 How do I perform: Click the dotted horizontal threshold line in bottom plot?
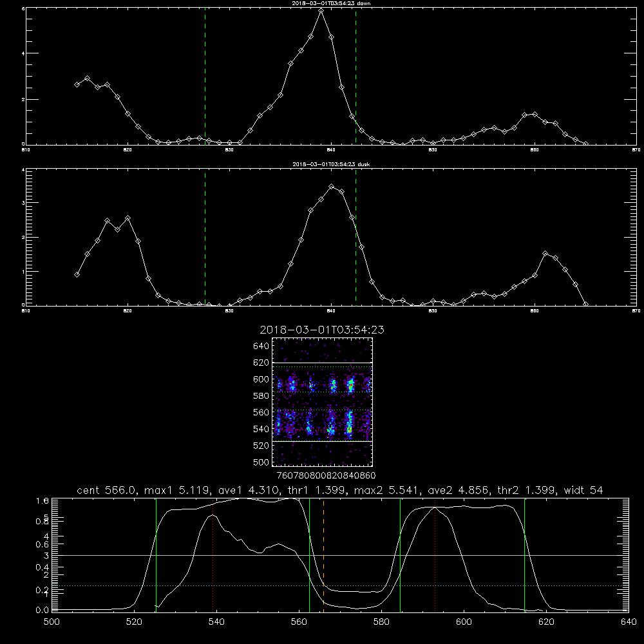click(341, 585)
